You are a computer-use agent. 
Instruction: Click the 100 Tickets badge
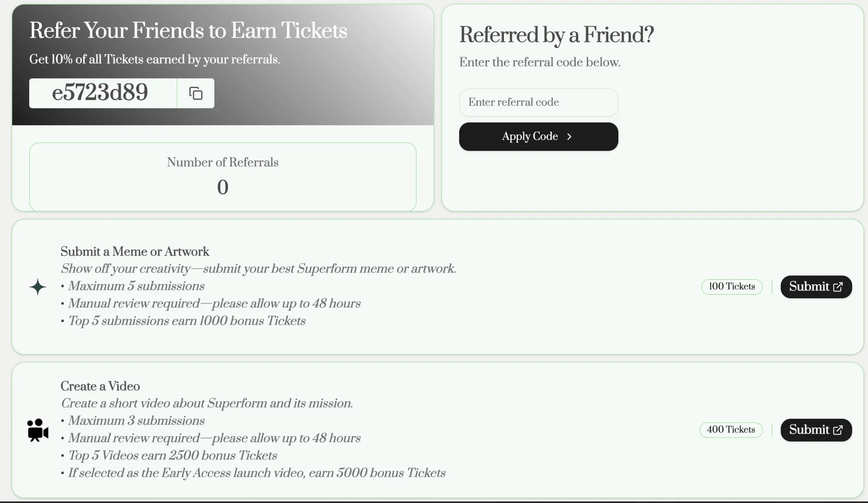[x=731, y=287]
